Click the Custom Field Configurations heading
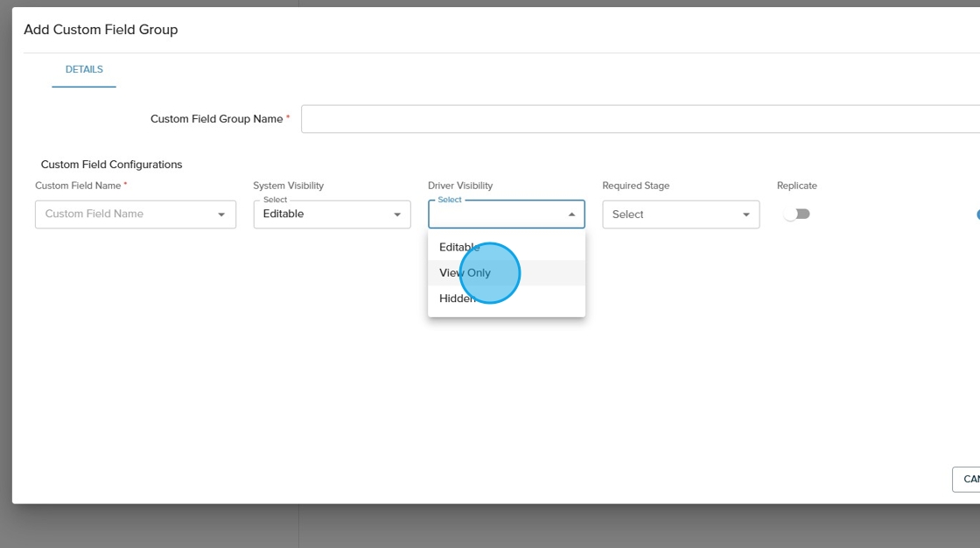 point(111,165)
